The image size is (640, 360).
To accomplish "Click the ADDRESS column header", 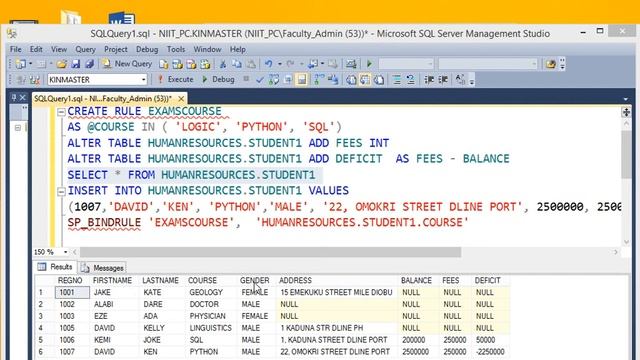I will coord(295,280).
